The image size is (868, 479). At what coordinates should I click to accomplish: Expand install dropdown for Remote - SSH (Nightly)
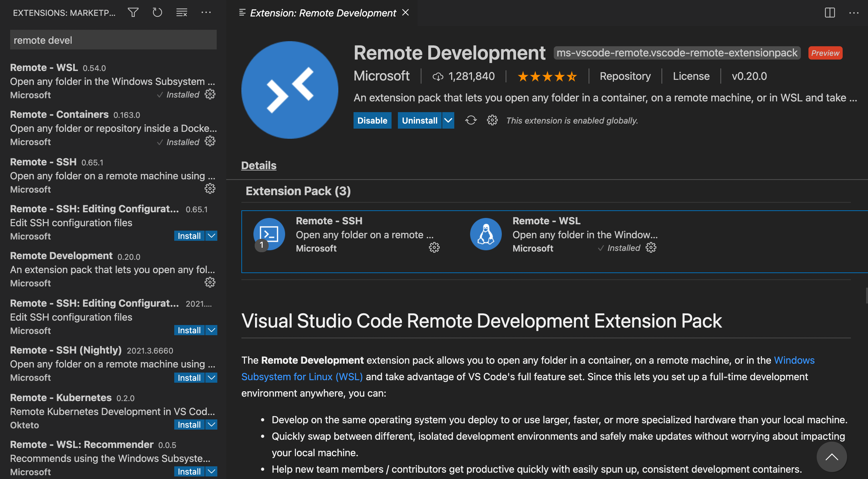[212, 377]
